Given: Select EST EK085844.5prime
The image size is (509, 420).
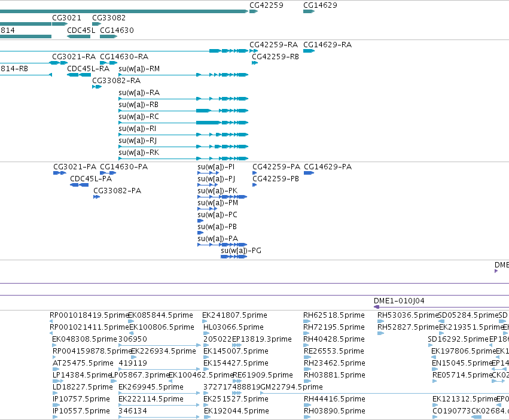Looking at the screenshot, I should (x=161, y=315).
